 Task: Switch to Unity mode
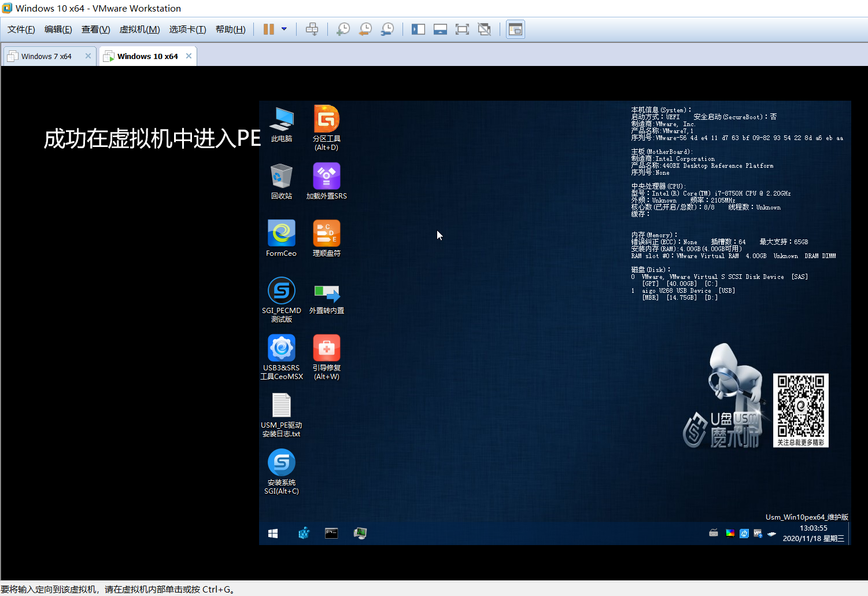point(485,30)
